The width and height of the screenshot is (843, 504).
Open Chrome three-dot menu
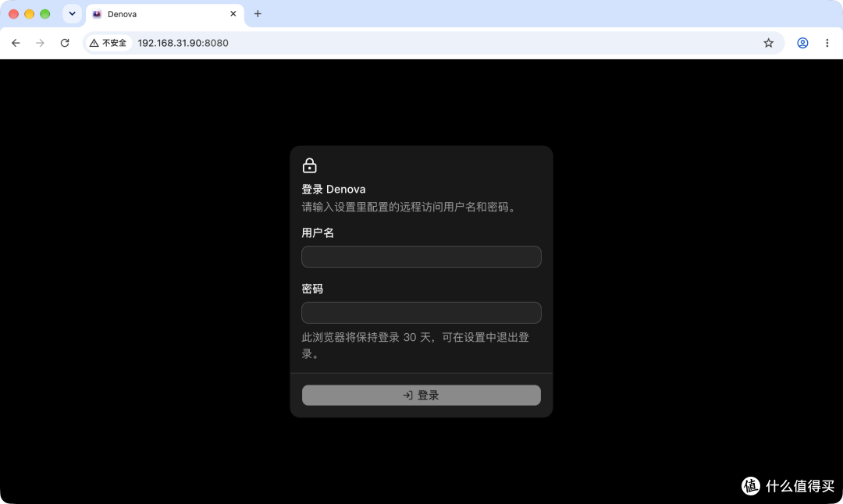pos(827,43)
